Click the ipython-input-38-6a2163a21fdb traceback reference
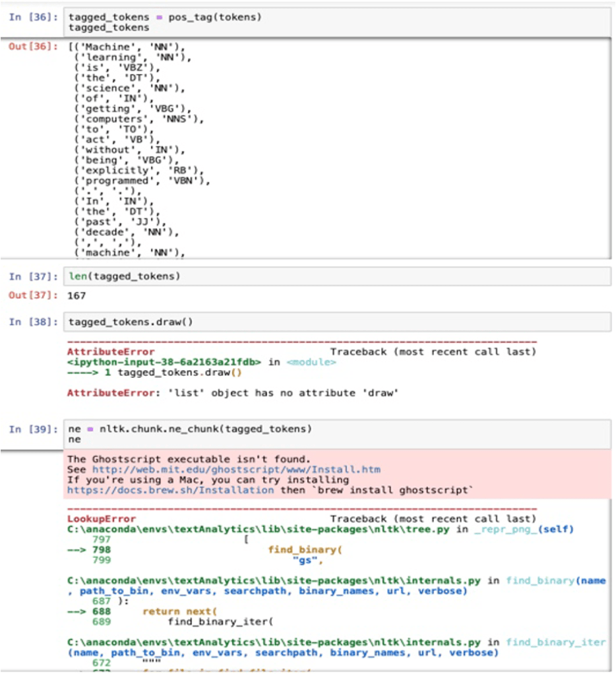 (x=164, y=362)
